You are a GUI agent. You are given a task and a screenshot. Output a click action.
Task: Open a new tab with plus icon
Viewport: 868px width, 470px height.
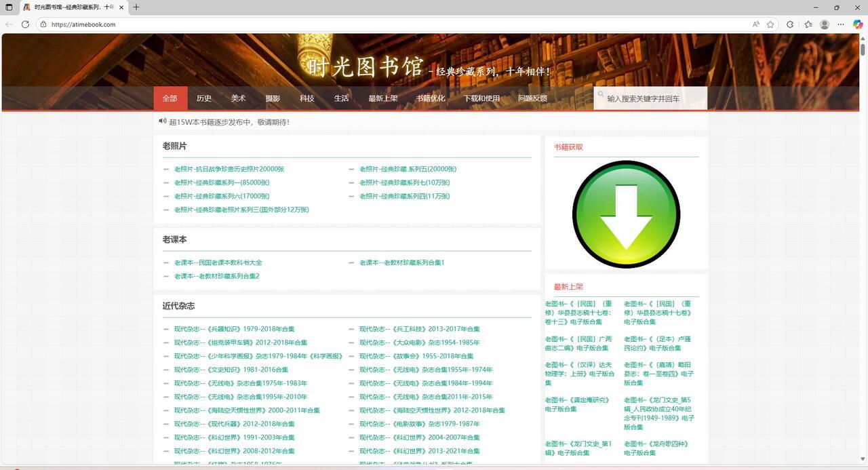point(136,7)
